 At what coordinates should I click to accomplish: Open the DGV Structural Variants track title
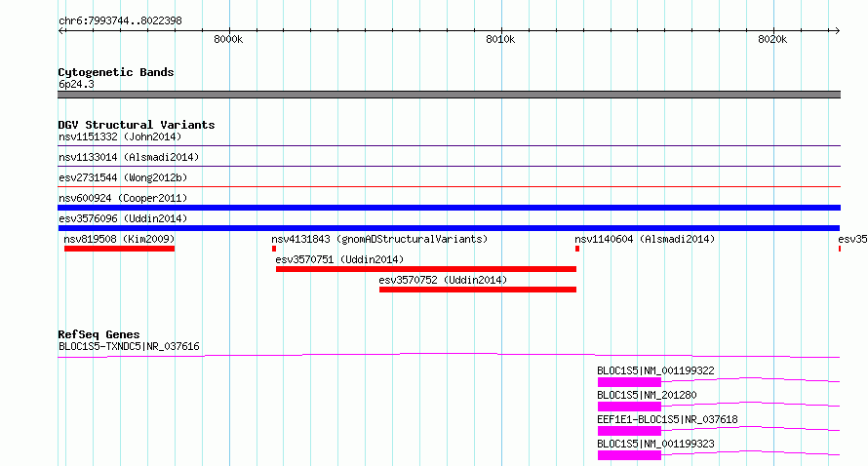[137, 125]
